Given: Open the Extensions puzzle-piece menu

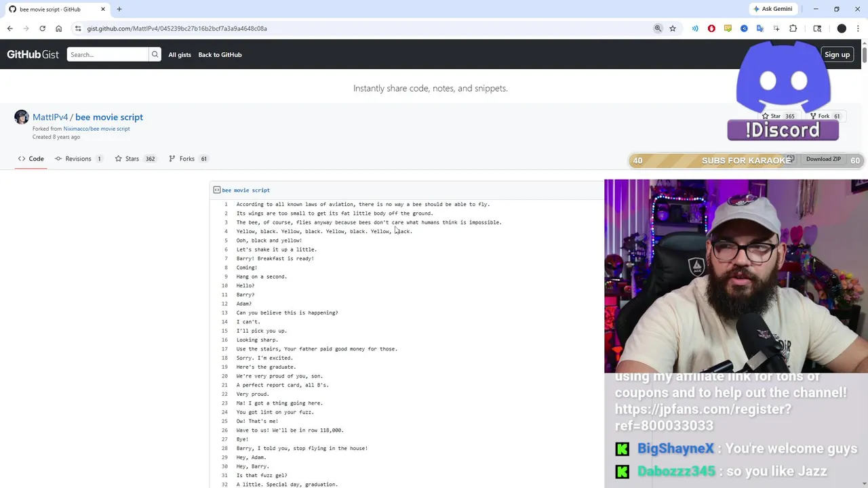Looking at the screenshot, I should pyautogui.click(x=793, y=28).
